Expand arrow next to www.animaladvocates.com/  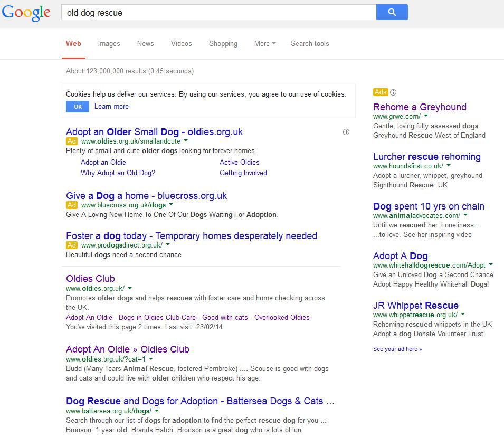[x=465, y=215]
